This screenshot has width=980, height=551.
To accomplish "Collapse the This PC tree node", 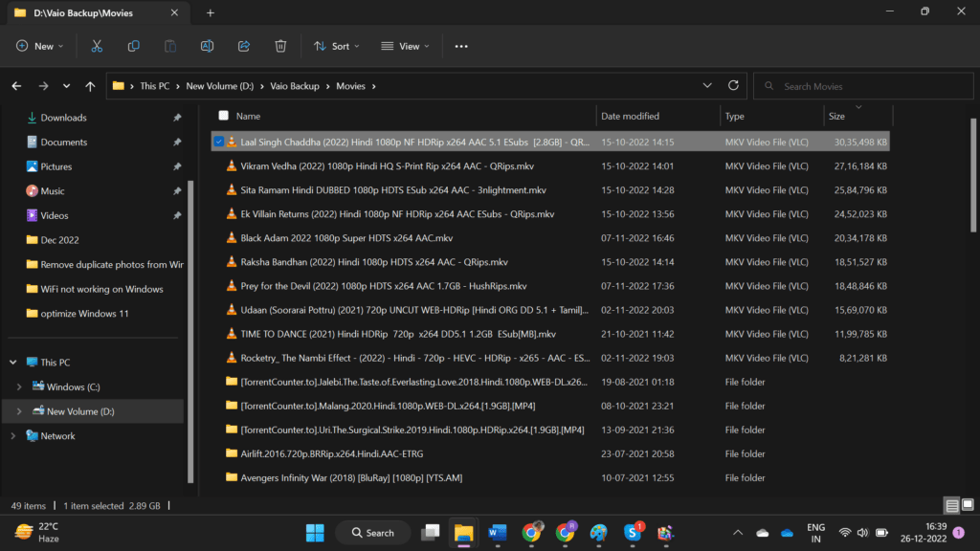I will [x=13, y=363].
